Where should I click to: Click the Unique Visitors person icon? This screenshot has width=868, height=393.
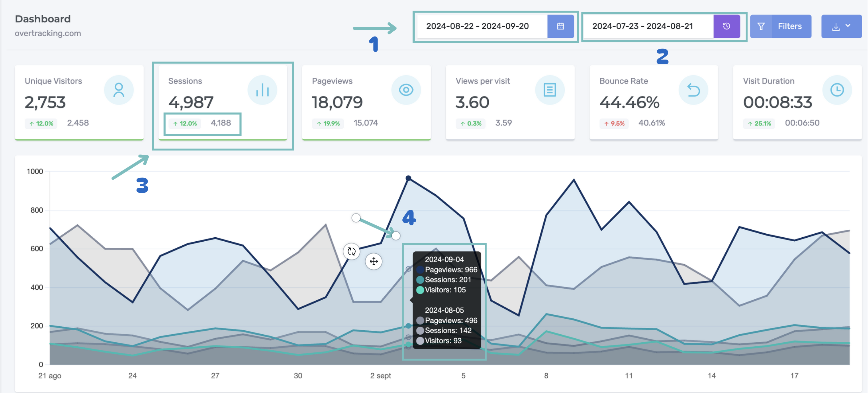point(119,90)
